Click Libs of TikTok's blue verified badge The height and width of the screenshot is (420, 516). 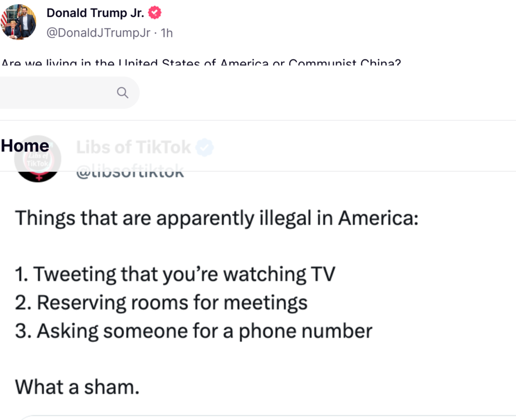tap(205, 147)
